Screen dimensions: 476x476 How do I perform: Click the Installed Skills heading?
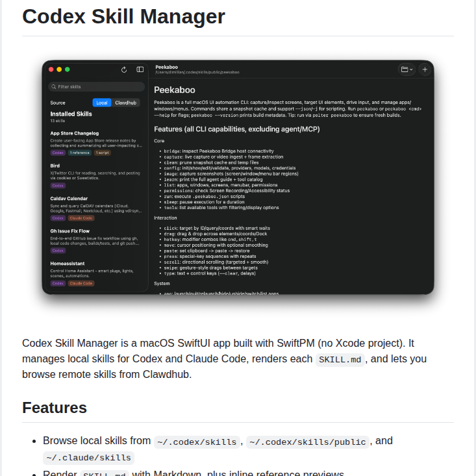pyautogui.click(x=71, y=114)
